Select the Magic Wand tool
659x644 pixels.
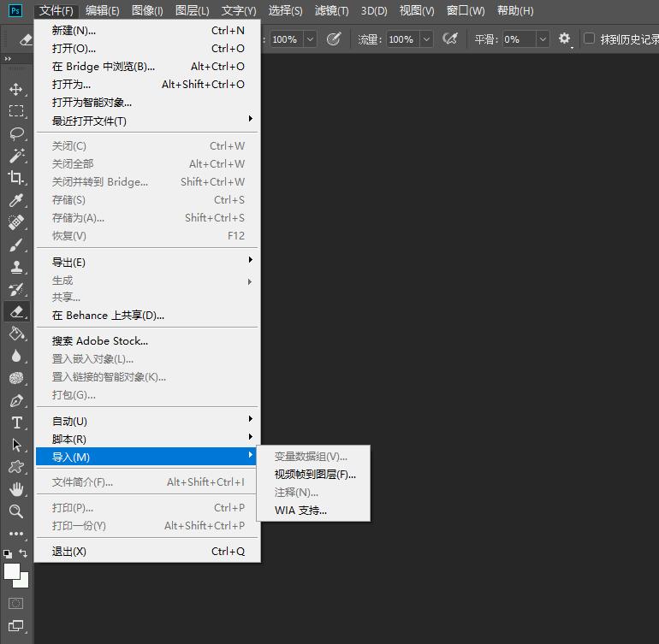click(15, 156)
